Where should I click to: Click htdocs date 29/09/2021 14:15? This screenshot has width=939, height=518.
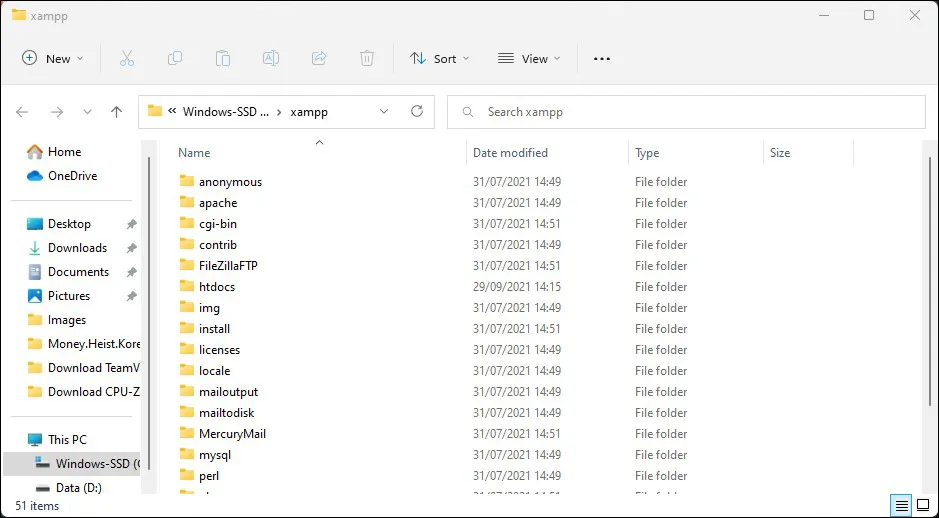coord(517,287)
